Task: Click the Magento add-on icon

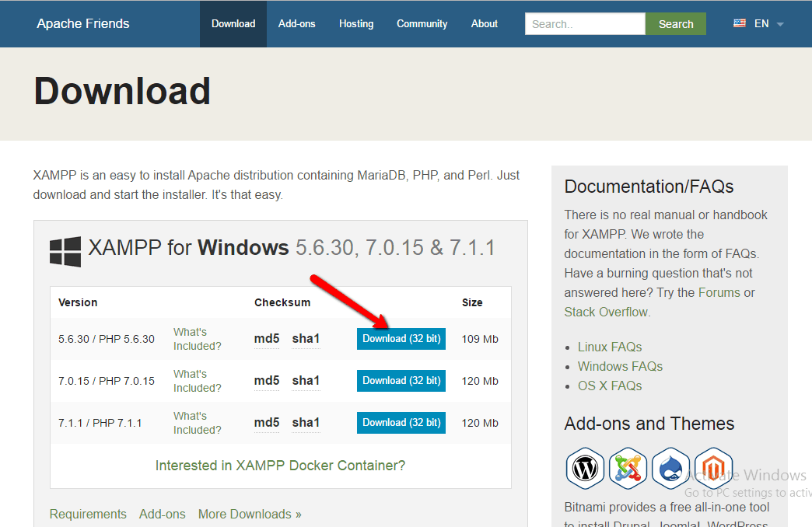Action: [x=713, y=469]
